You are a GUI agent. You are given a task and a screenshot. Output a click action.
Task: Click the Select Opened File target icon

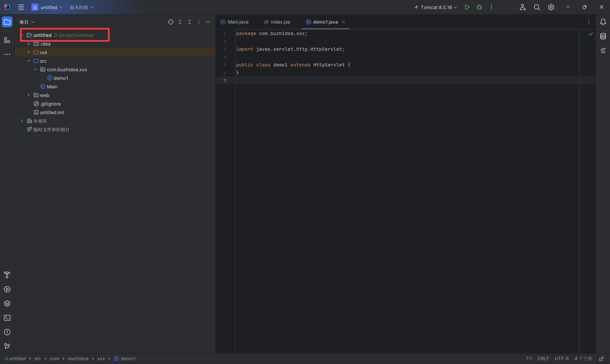171,22
